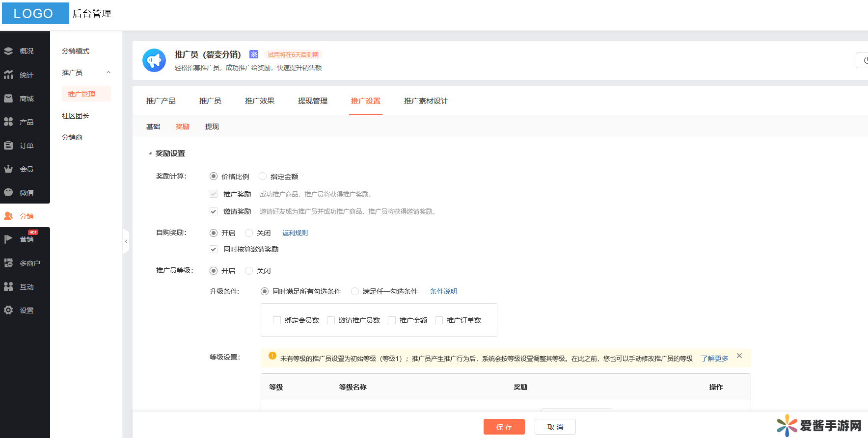This screenshot has width=868, height=438.
Task: Click the 会员 member crown icon
Action: pyautogui.click(x=8, y=169)
